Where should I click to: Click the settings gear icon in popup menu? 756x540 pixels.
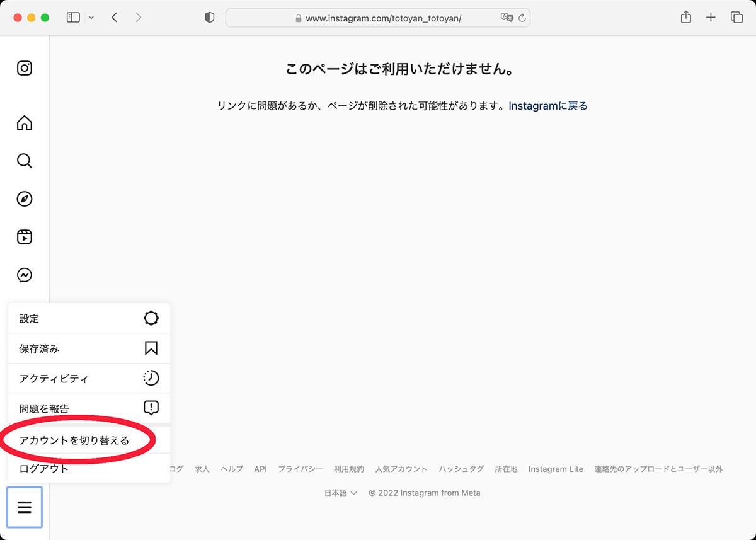coord(151,318)
